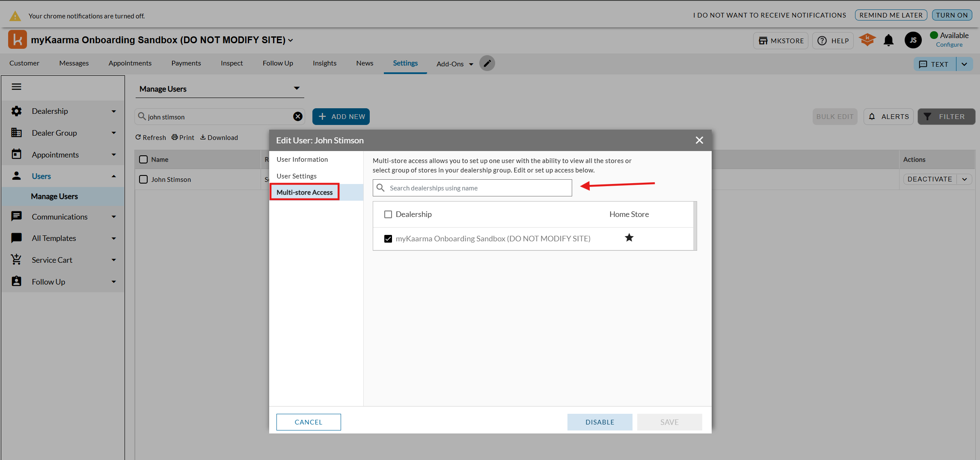Expand the Dealer Group sidebar section

[114, 133]
